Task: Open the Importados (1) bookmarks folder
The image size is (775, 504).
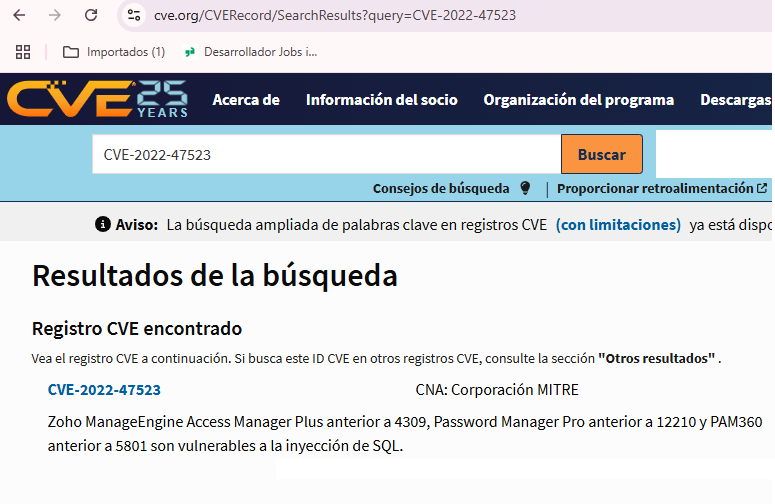Action: coord(114,52)
